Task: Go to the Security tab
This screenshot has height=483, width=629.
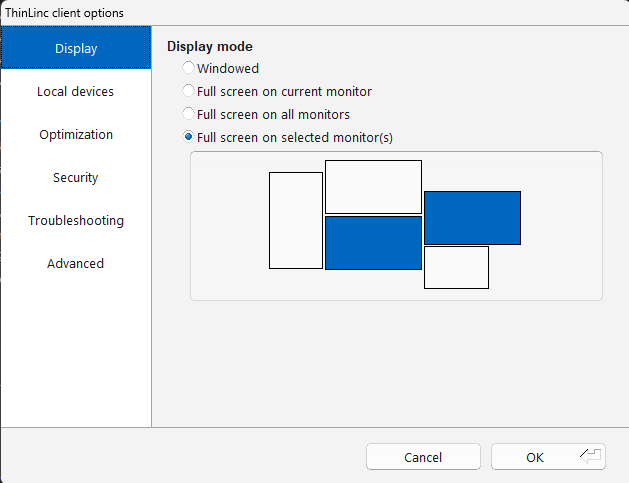Action: [76, 177]
